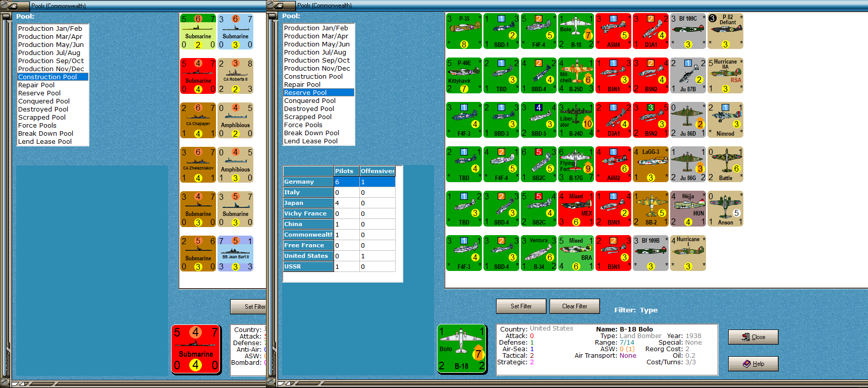The image size is (868, 388).
Task: Select the P.82 Defiant counter
Action: (725, 31)
